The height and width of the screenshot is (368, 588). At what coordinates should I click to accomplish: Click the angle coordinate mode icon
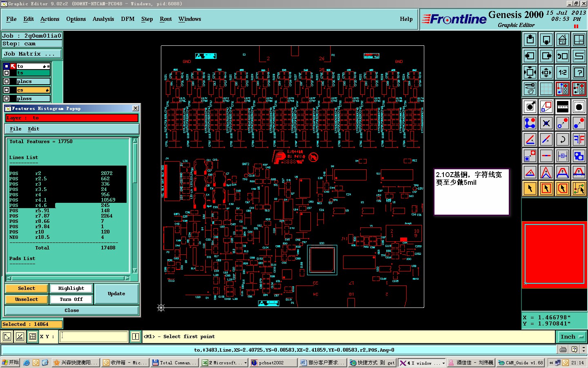click(x=20, y=337)
